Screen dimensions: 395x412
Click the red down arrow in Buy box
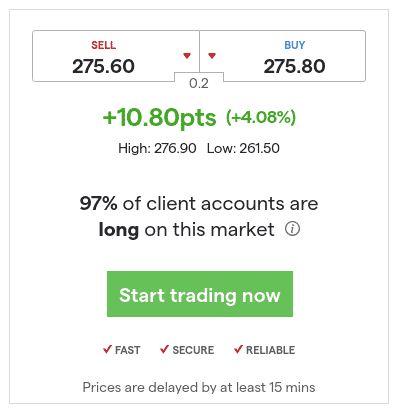click(x=212, y=56)
